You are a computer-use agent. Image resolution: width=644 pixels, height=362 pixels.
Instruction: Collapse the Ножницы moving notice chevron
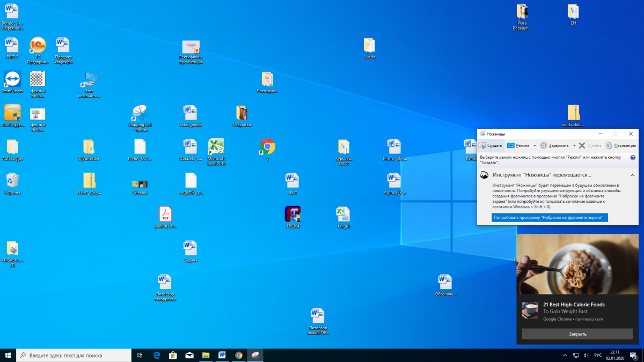632,175
